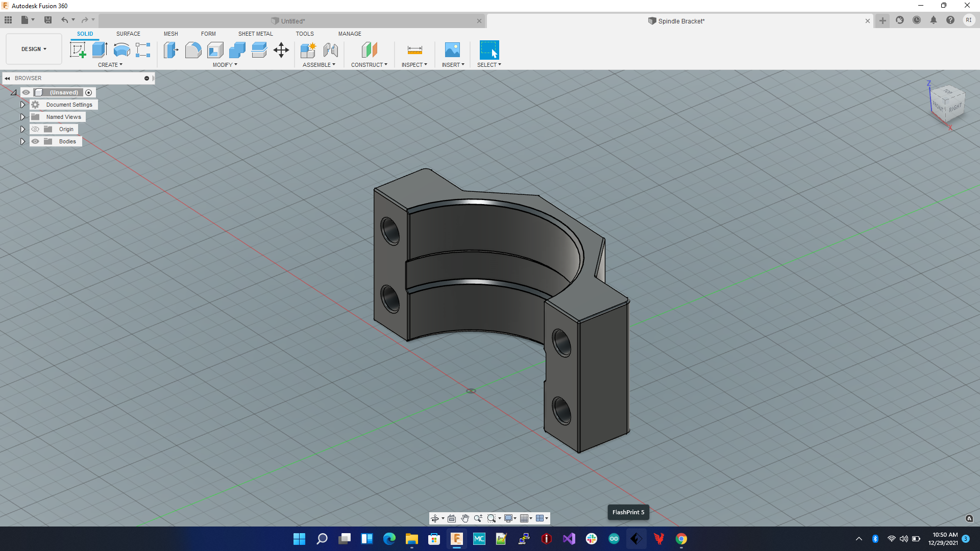Open the CONSTRUCT dropdown menu
Viewport: 980px width, 551px height.
point(369,65)
